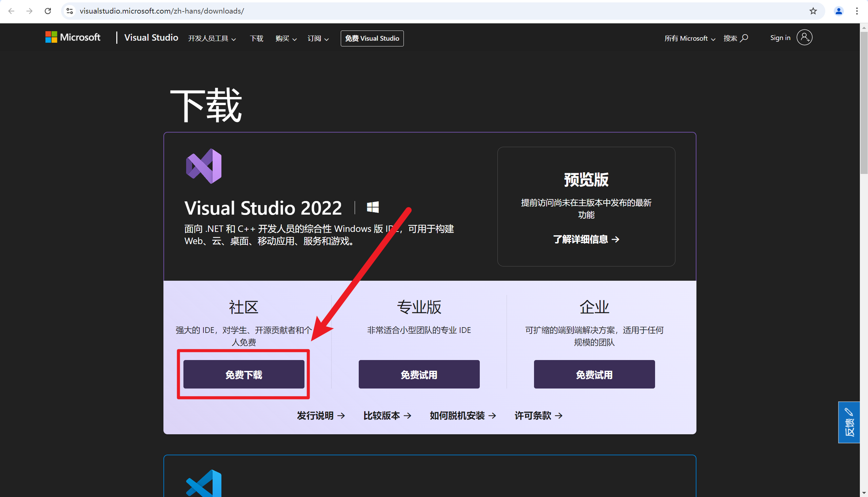This screenshot has width=868, height=497.
Task: Open the 许可条款 link
Action: point(539,415)
